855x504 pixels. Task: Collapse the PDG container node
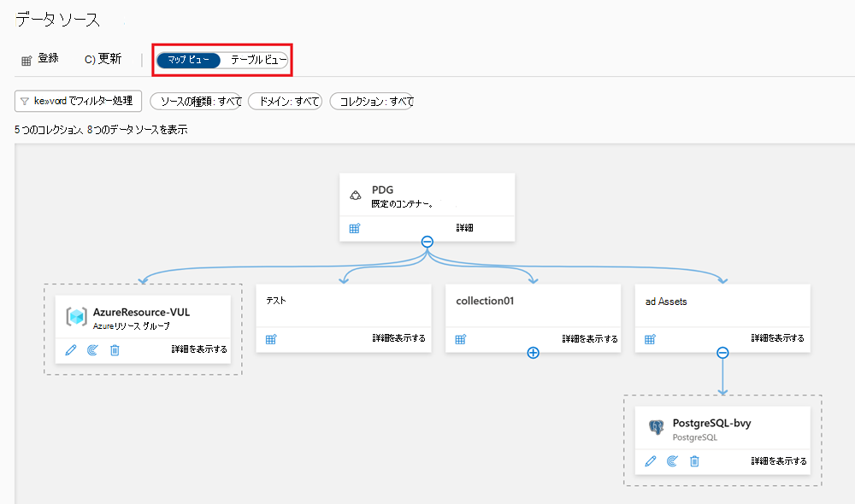[x=427, y=242]
